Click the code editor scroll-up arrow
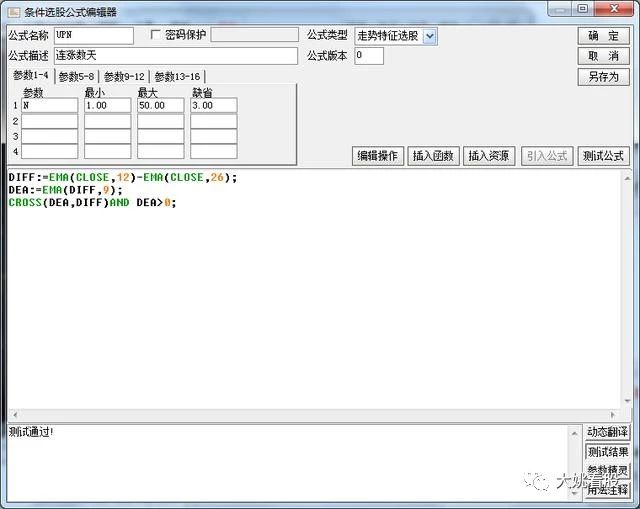 pyautogui.click(x=627, y=178)
